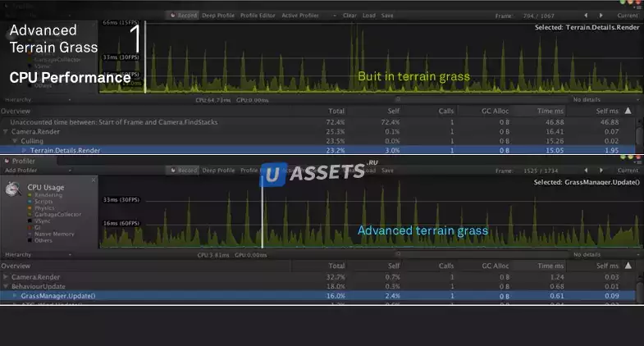Click the CPU:64.73ms readout
This screenshot has width=644, height=346.
(x=212, y=100)
